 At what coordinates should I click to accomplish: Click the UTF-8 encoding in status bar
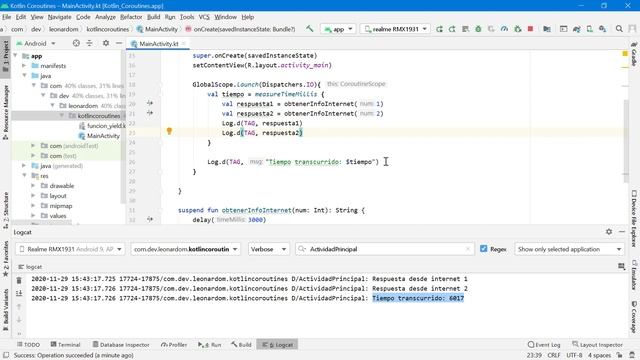tap(574, 355)
